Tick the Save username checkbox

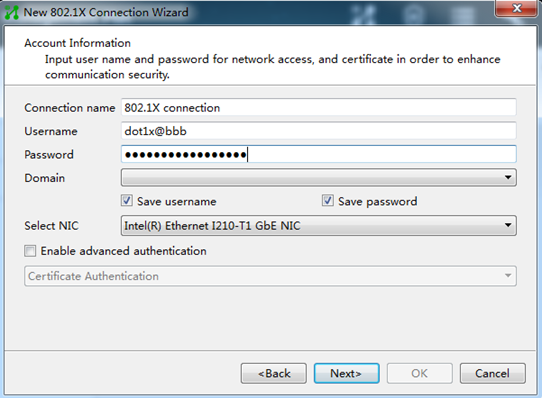point(127,201)
